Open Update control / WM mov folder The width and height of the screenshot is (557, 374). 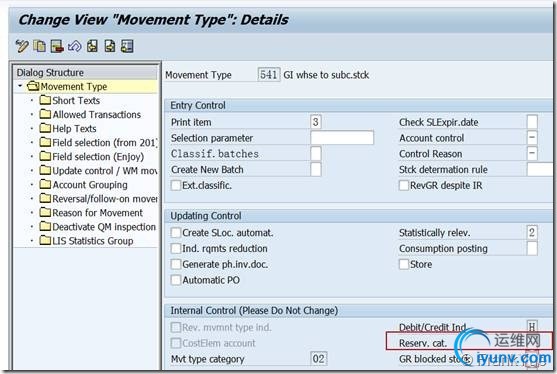pos(98,170)
